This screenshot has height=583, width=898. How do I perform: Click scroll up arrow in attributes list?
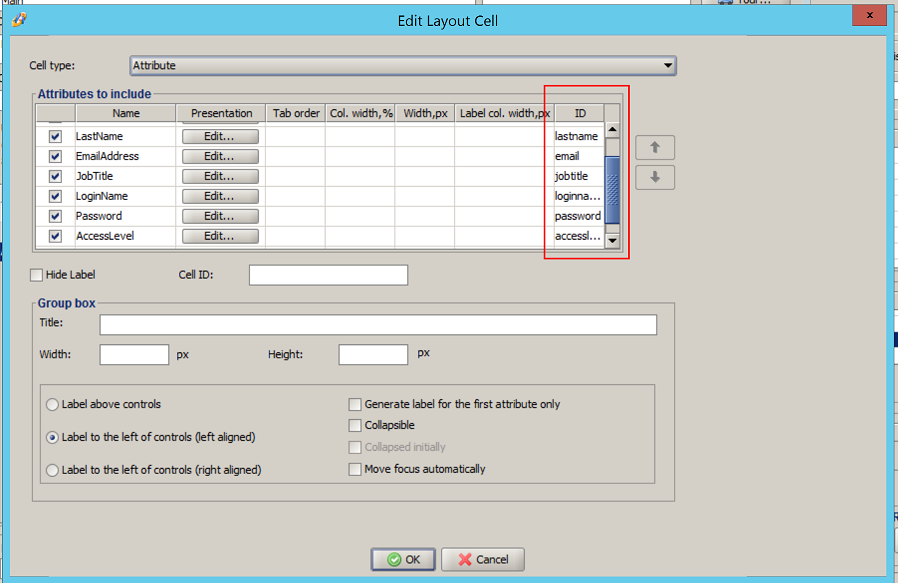[612, 129]
